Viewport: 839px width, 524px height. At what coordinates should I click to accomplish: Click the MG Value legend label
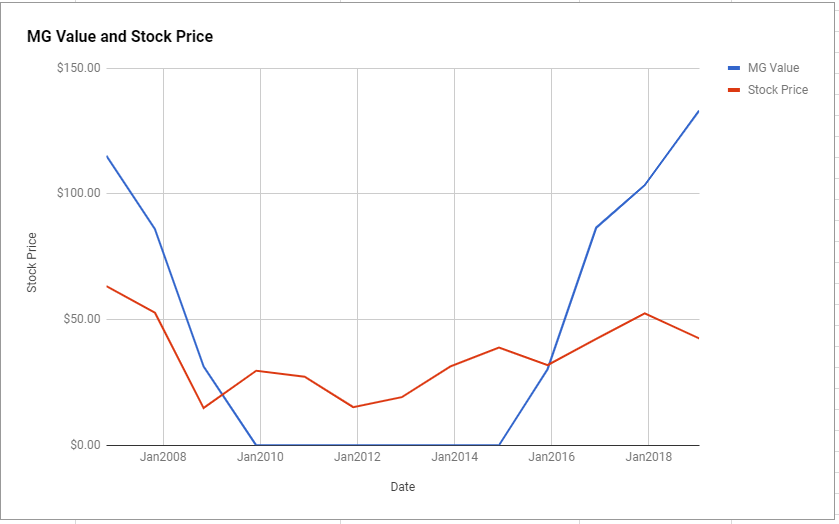[773, 68]
